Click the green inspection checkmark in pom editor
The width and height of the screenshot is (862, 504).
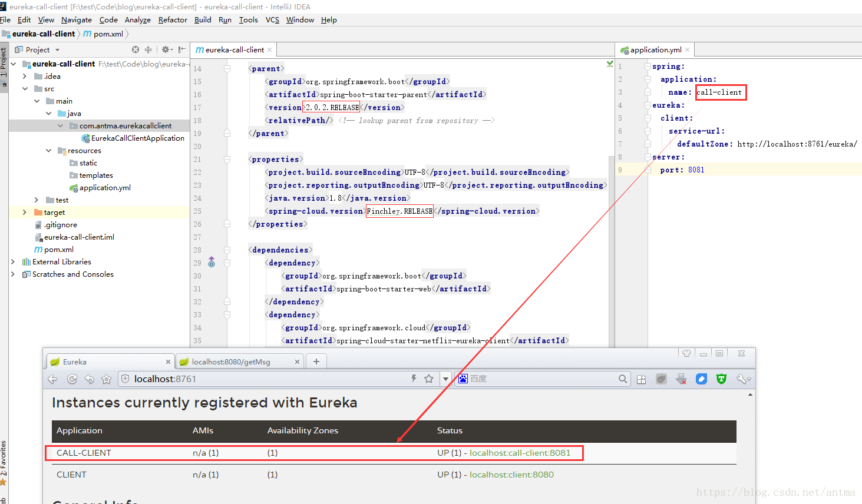[x=610, y=64]
